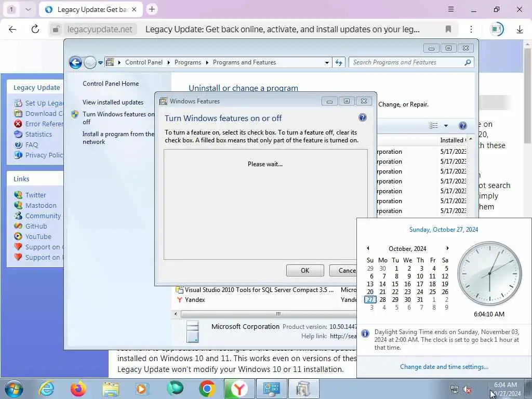Expand the address bar history dropdown
532x399 pixels.
click(327, 62)
